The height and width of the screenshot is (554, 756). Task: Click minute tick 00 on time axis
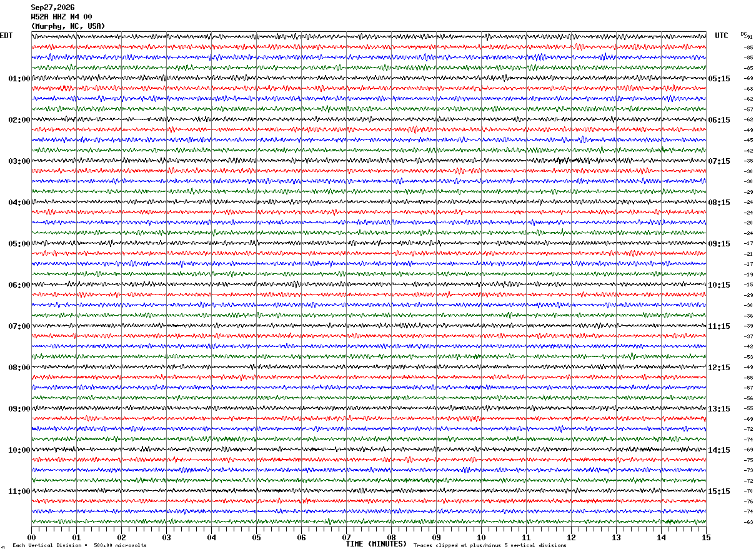[x=31, y=537]
